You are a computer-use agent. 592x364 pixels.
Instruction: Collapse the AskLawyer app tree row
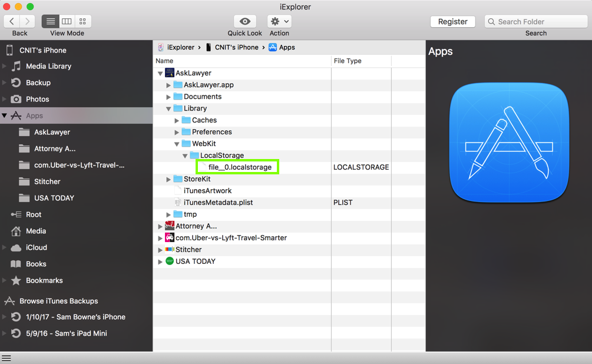pyautogui.click(x=160, y=73)
